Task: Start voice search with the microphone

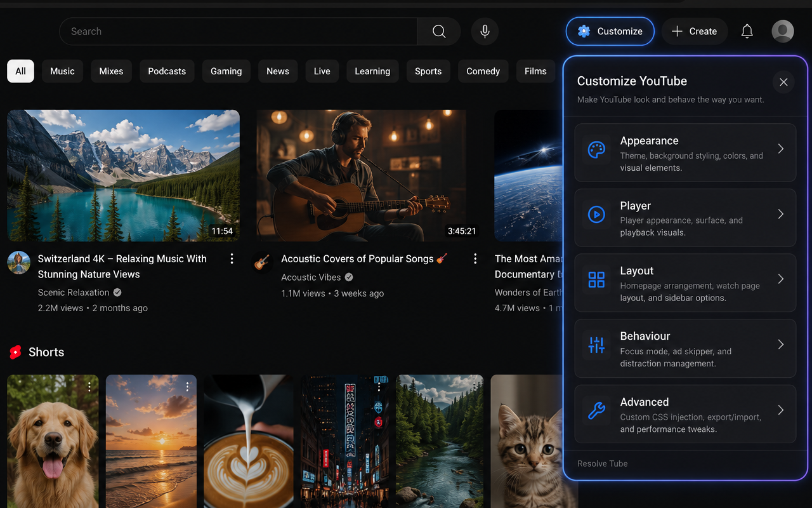Action: [485, 31]
